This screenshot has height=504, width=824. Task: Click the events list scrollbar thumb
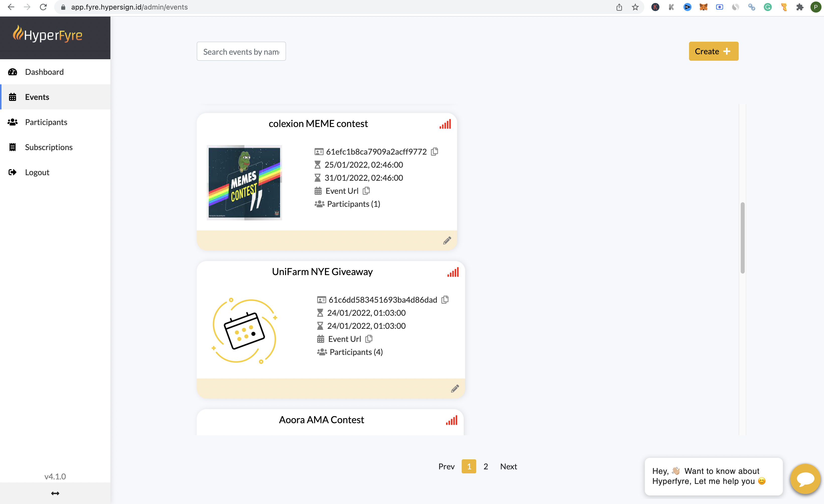point(742,237)
